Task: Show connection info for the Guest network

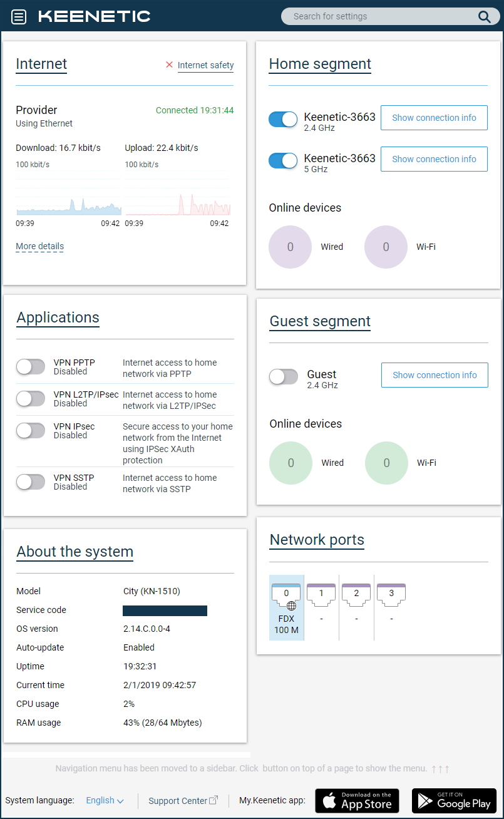Action: pyautogui.click(x=434, y=375)
